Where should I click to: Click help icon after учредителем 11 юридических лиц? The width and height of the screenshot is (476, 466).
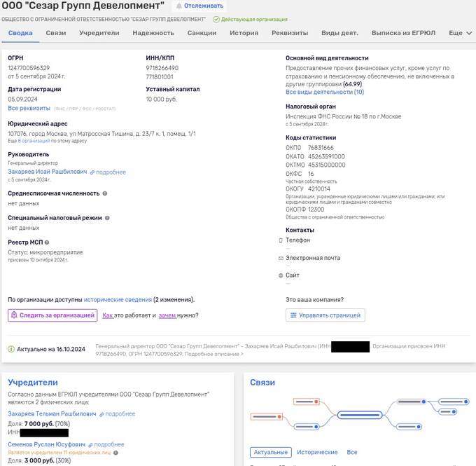(115, 453)
